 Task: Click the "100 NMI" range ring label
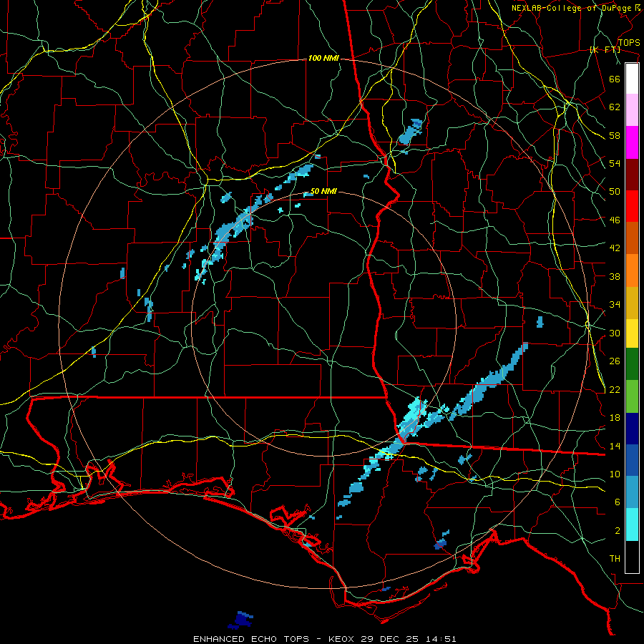point(323,59)
